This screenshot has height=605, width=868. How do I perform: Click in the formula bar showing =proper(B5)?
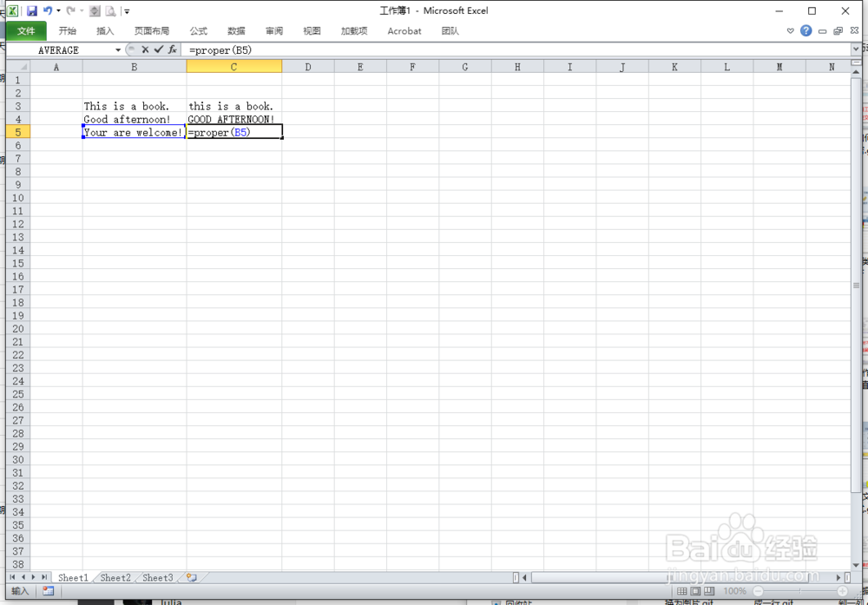click(x=517, y=50)
